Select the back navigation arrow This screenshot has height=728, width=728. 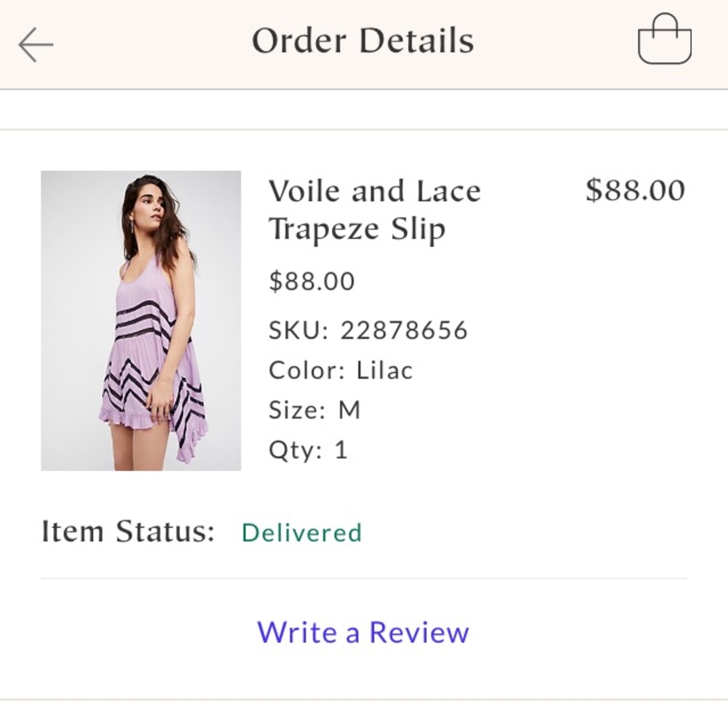[x=34, y=44]
